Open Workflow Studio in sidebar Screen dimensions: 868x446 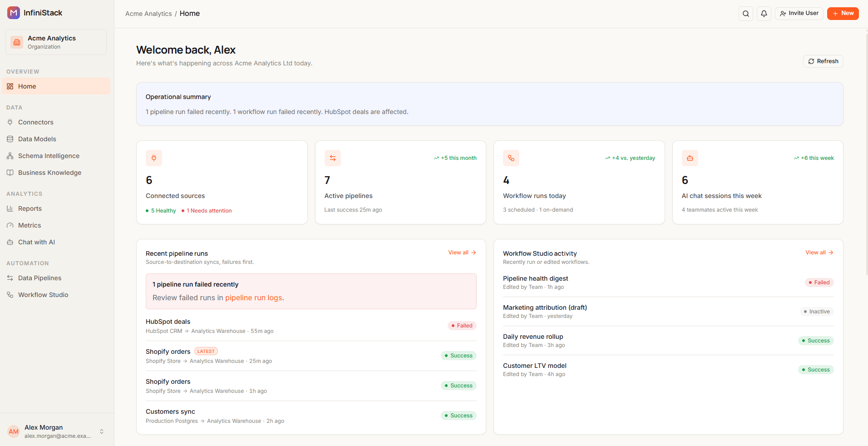(56, 295)
